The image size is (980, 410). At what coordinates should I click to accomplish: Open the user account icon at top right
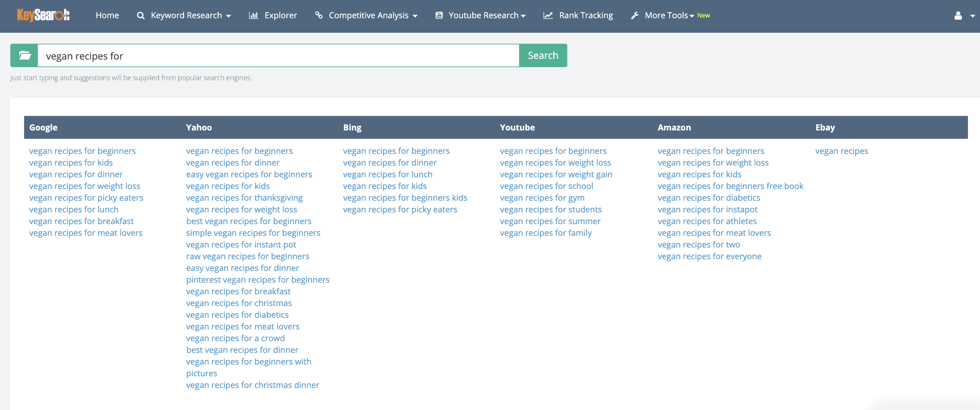[x=958, y=15]
